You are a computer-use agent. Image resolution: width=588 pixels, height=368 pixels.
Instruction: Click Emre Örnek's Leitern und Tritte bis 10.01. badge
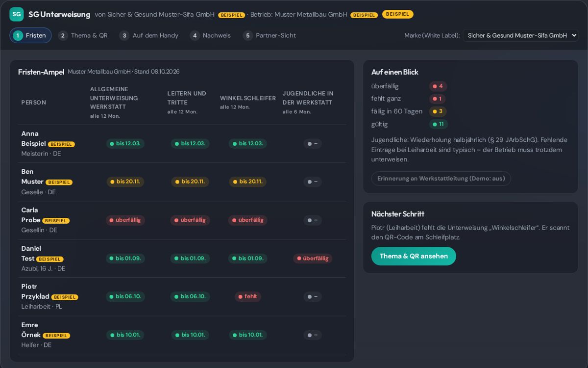[190, 335]
